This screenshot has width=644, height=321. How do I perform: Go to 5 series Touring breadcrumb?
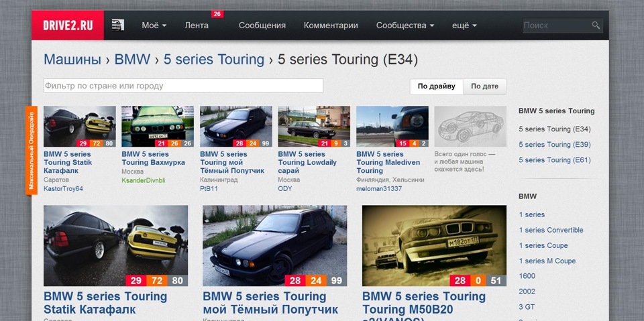[x=214, y=60]
